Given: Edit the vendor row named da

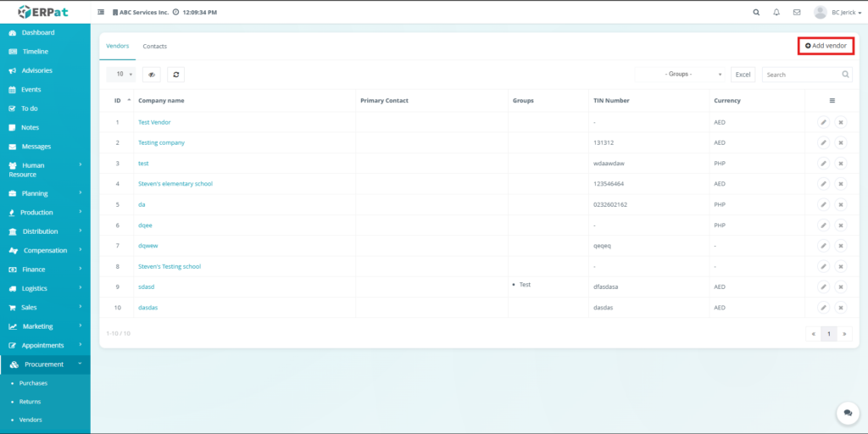Looking at the screenshot, I should tap(824, 204).
